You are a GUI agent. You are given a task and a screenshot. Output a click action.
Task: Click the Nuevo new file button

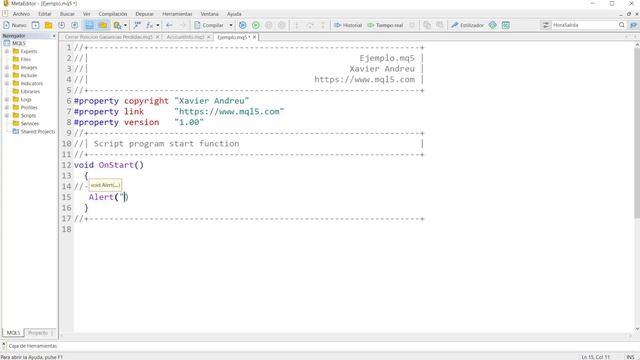tap(15, 25)
